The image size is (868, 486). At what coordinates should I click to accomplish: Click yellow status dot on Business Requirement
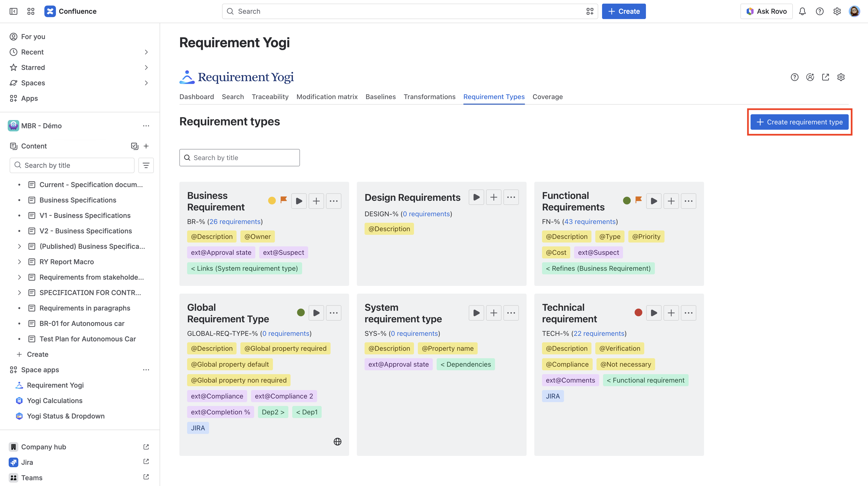coord(272,201)
